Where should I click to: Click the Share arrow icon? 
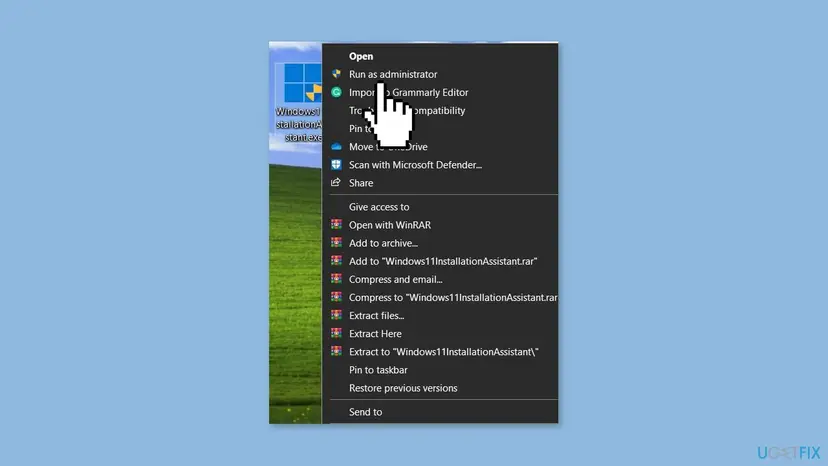[336, 182]
